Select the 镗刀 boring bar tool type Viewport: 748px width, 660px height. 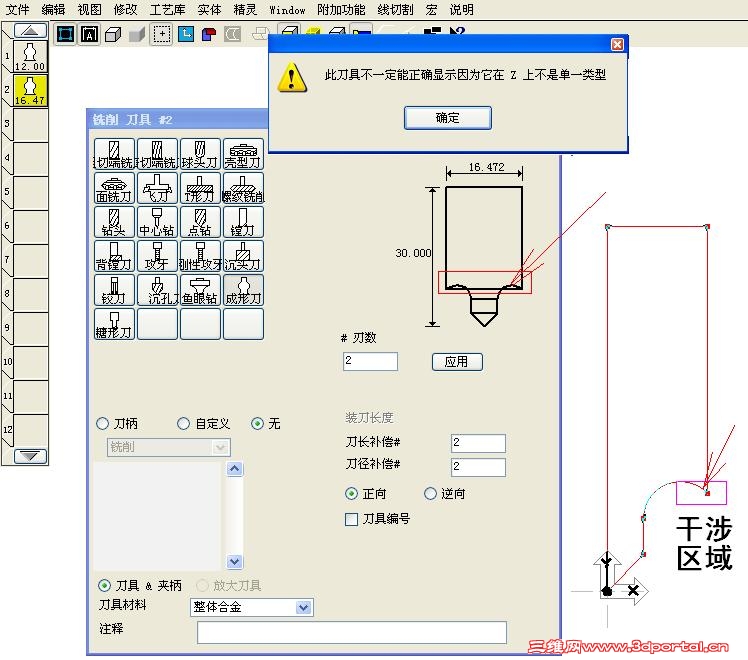[x=243, y=222]
